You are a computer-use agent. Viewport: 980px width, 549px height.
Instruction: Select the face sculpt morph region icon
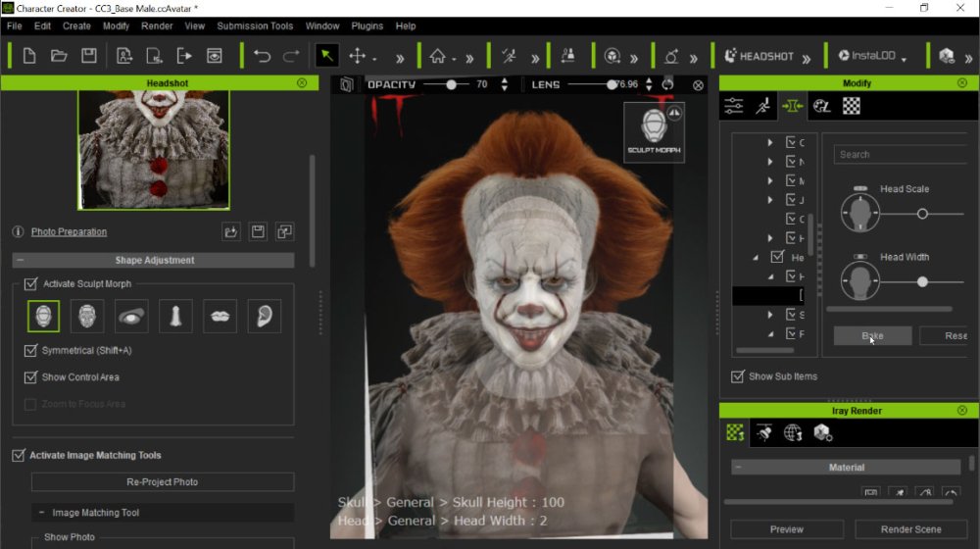point(87,317)
